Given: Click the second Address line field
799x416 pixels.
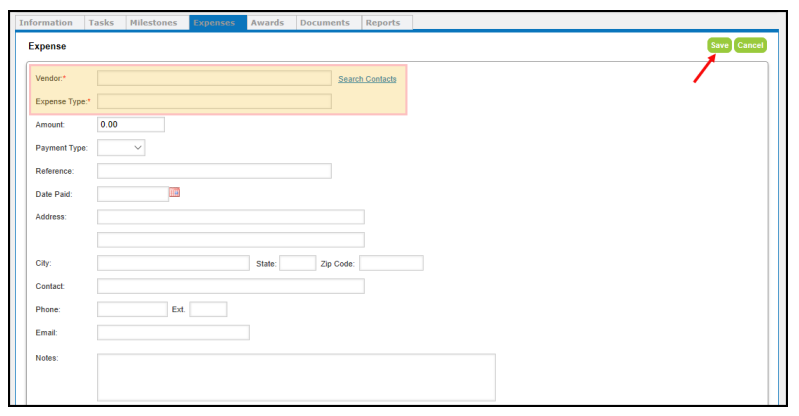Looking at the screenshot, I should (231, 240).
